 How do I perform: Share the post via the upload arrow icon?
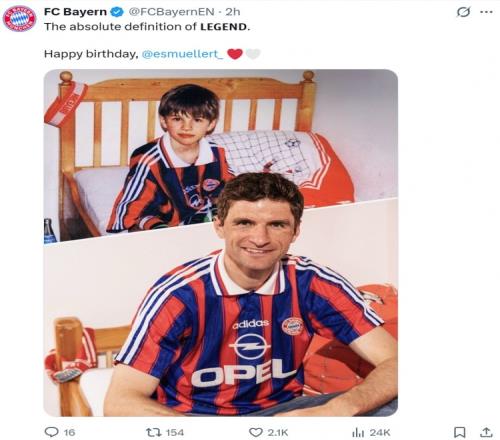(x=486, y=432)
